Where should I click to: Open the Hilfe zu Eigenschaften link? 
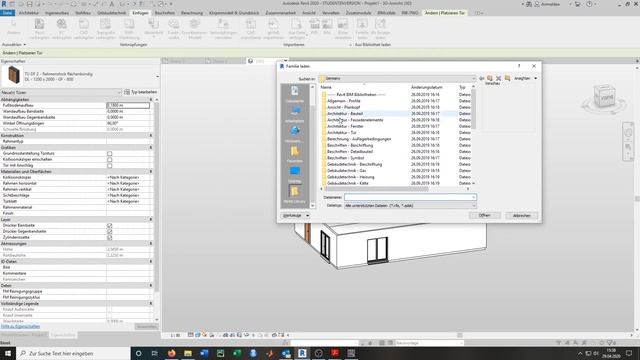click(x=20, y=327)
